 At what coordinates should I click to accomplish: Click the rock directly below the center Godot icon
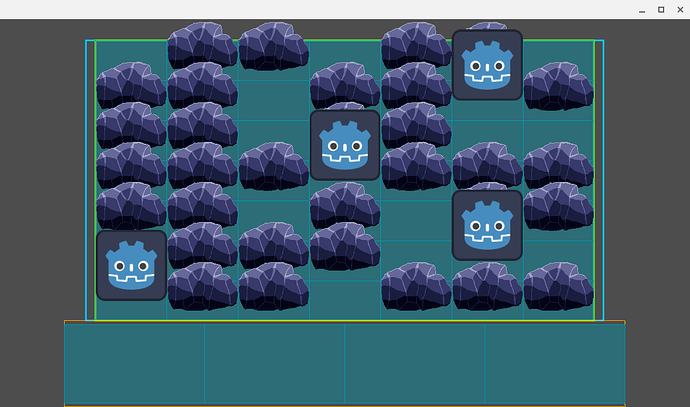(345, 206)
